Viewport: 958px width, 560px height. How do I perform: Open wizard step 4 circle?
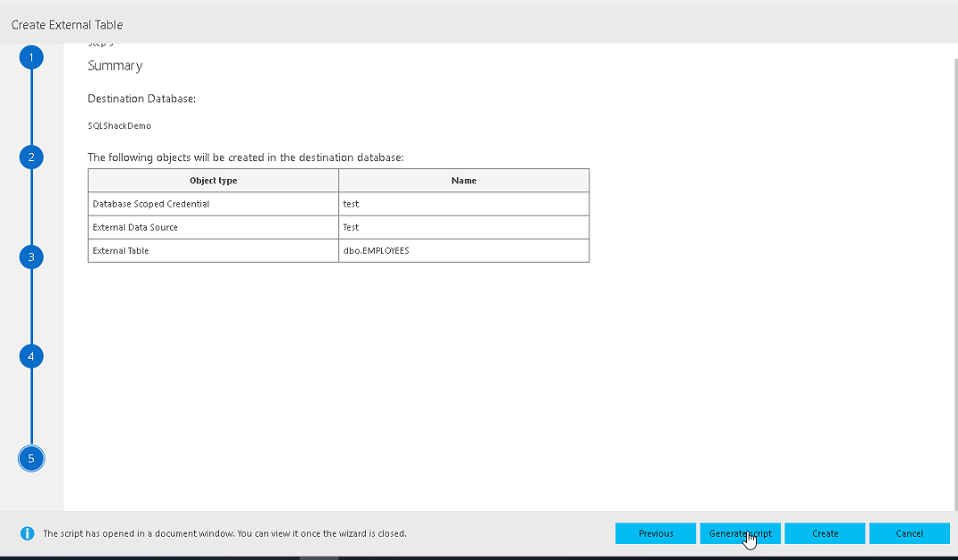(31, 356)
